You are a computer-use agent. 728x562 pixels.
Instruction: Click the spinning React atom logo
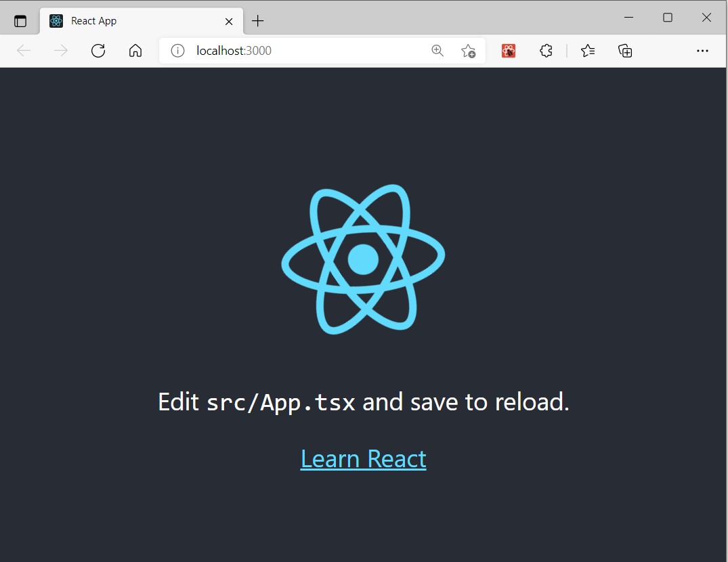[x=363, y=259]
